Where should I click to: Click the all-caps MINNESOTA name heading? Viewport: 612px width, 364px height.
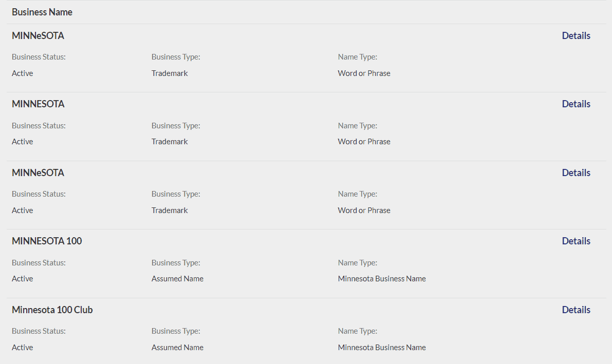(x=38, y=104)
